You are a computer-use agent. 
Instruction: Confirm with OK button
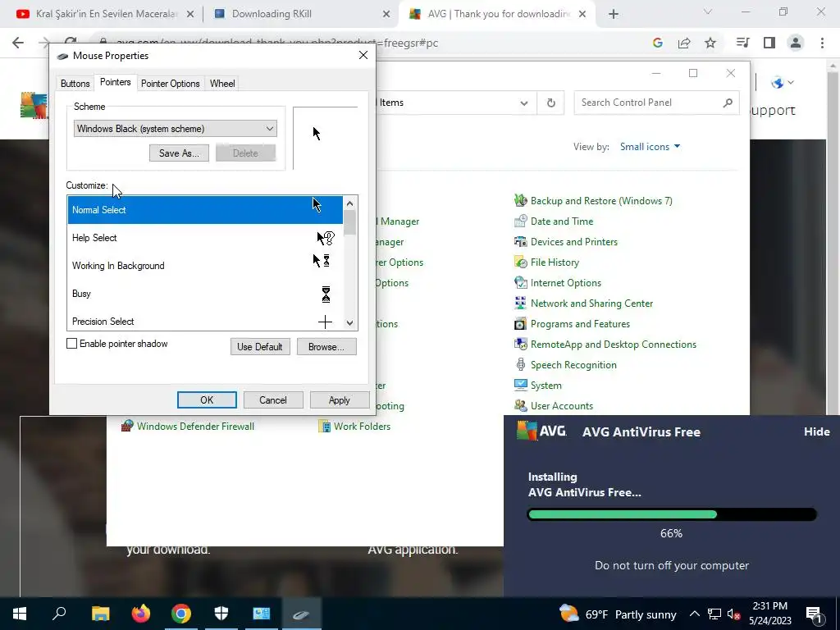coord(207,399)
